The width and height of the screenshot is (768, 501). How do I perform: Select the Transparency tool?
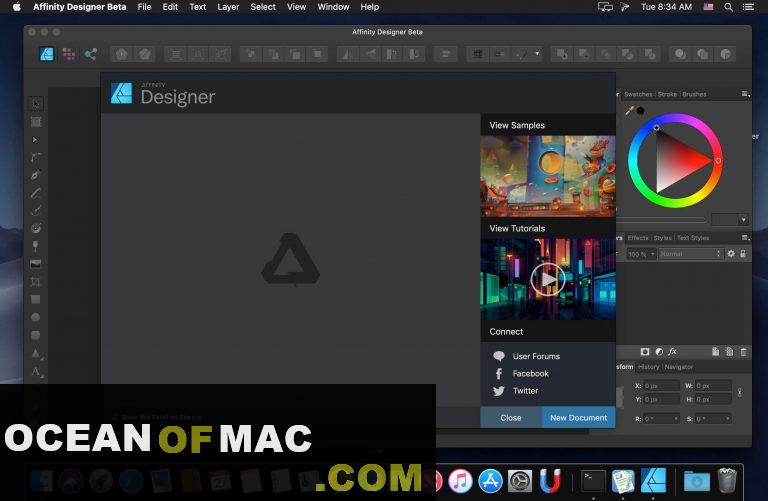click(x=35, y=246)
